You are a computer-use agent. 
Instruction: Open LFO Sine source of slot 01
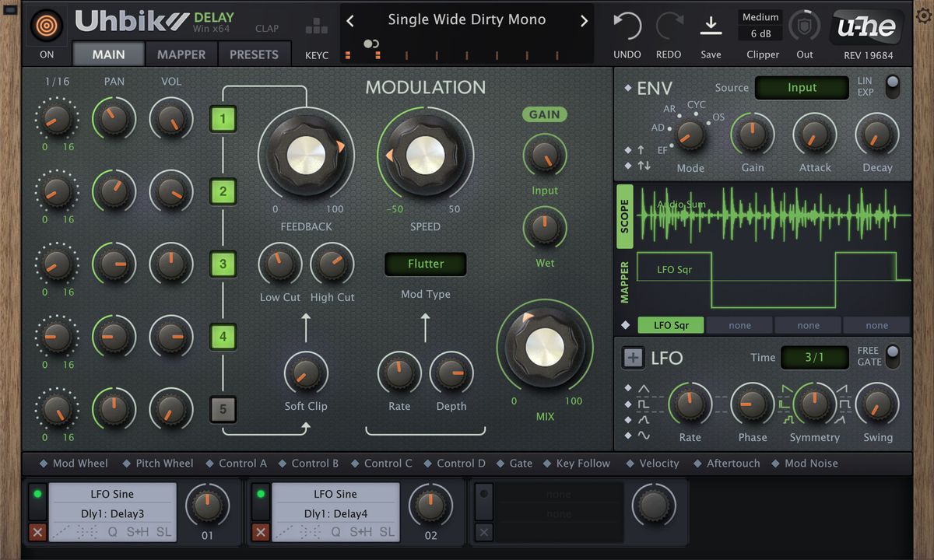[113, 494]
